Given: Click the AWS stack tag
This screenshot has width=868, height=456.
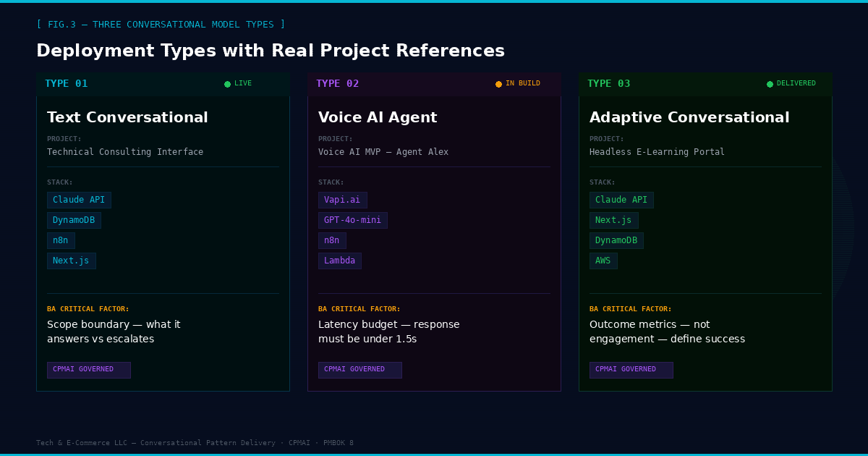Looking at the screenshot, I should [603, 261].
